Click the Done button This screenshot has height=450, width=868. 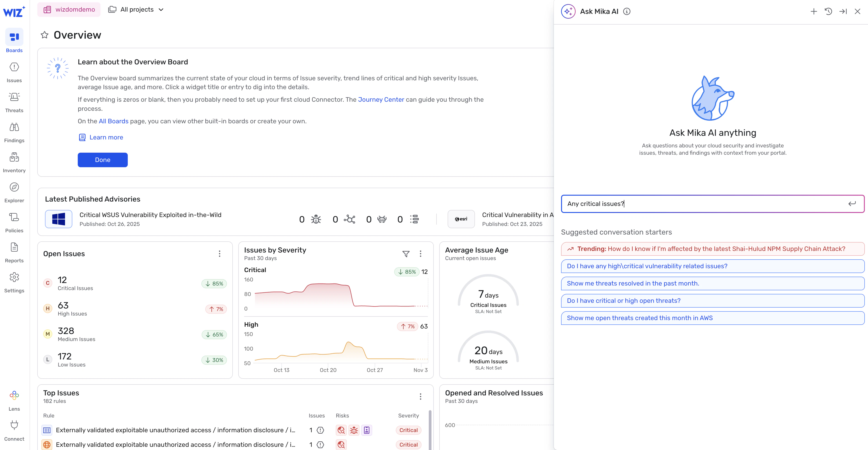tap(103, 160)
